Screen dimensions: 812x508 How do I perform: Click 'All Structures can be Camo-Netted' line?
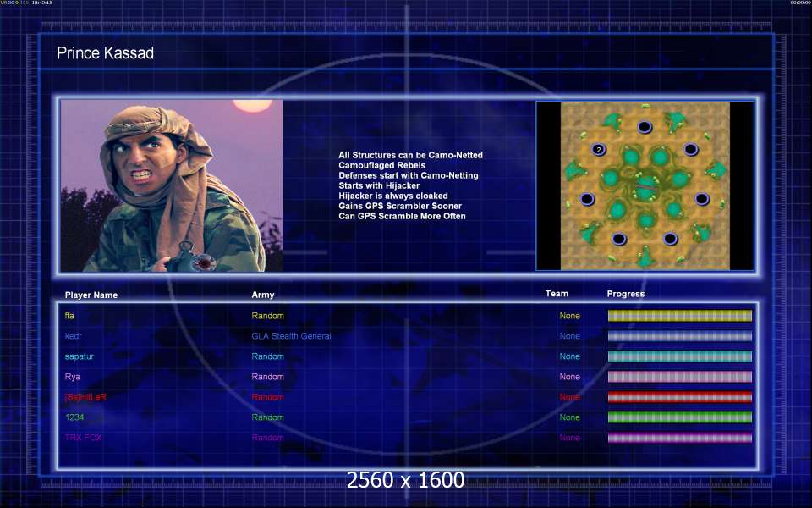coord(410,155)
